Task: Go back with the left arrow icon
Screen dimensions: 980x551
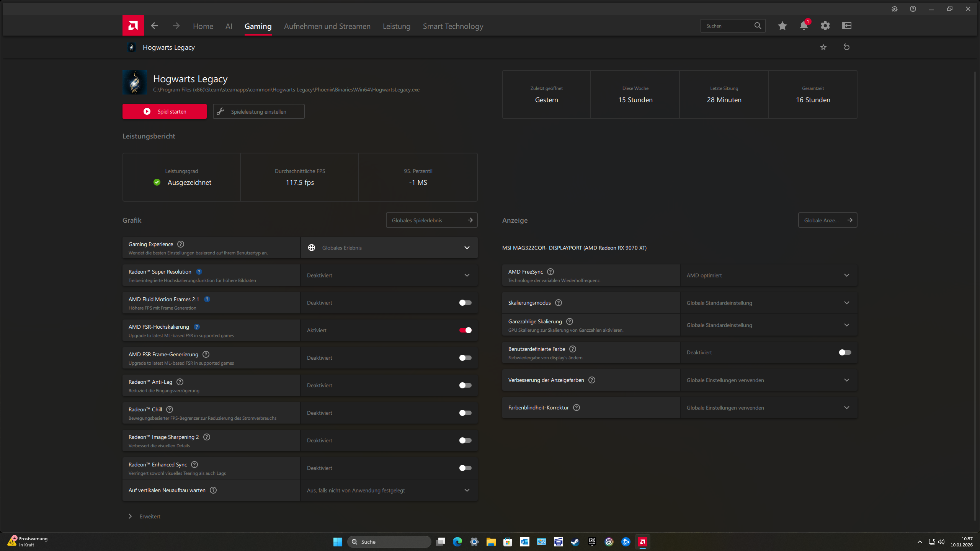Action: 154,26
